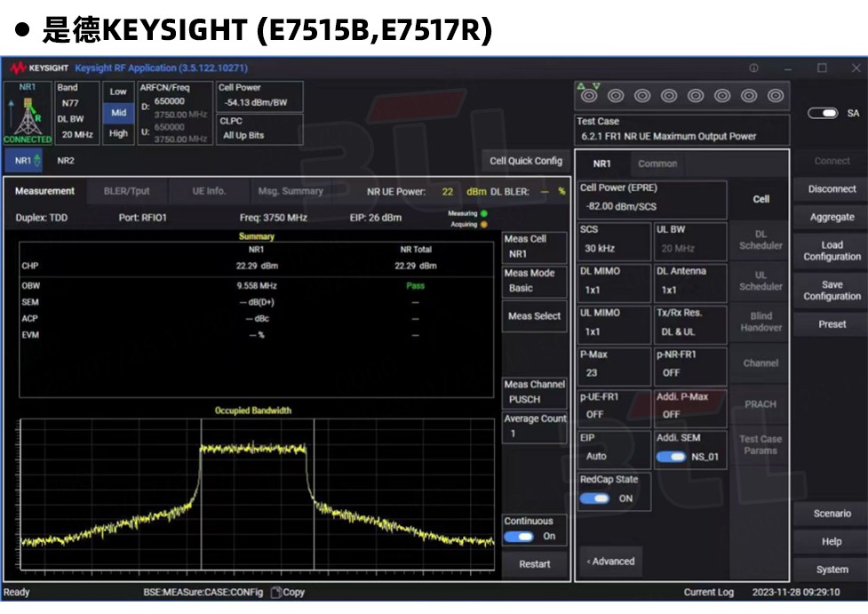Turn off the RedCap State switch
Viewport: 868px width, 614px height.
594,498
